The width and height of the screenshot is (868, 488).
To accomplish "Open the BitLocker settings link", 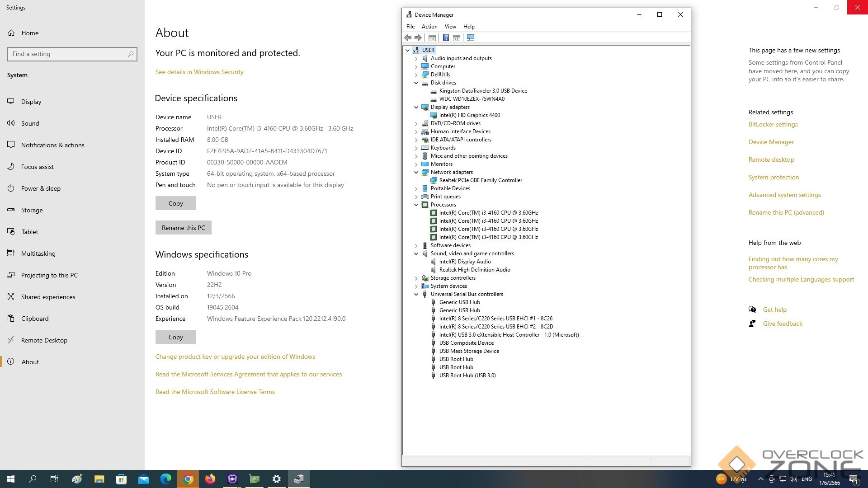I will (x=773, y=124).
